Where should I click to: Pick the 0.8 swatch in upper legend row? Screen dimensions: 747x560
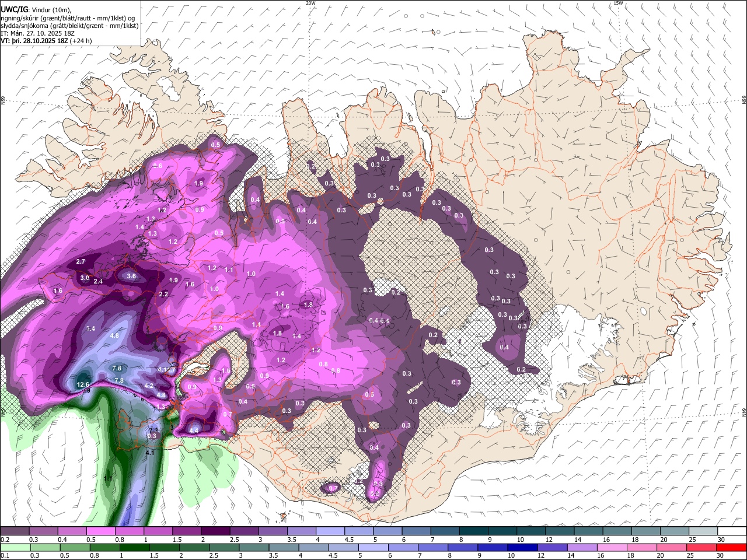[129, 531]
